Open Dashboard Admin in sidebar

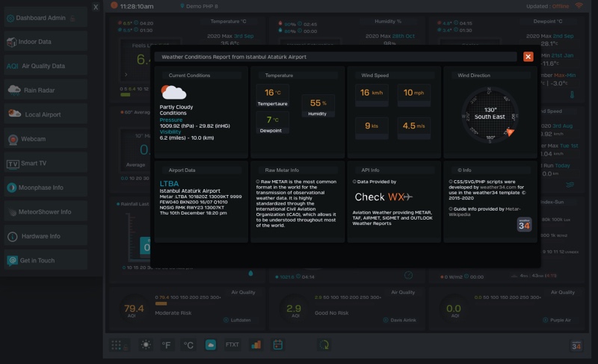pyautogui.click(x=46, y=18)
